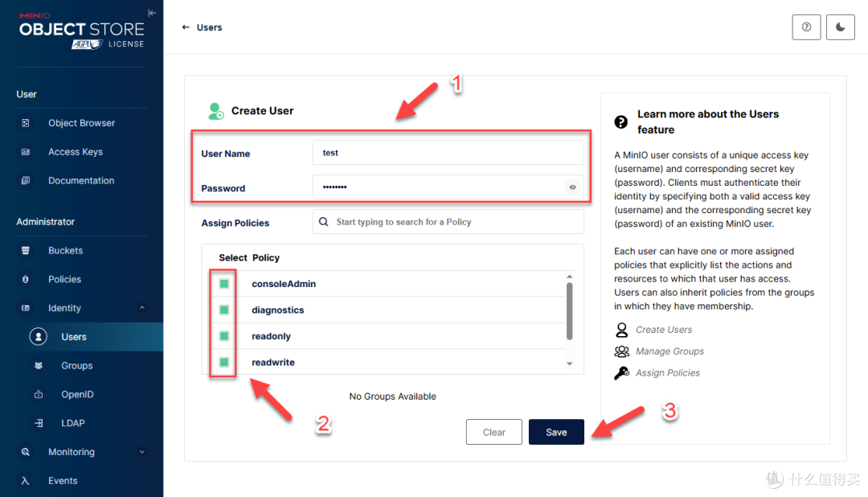Click the Clear button

pyautogui.click(x=493, y=432)
